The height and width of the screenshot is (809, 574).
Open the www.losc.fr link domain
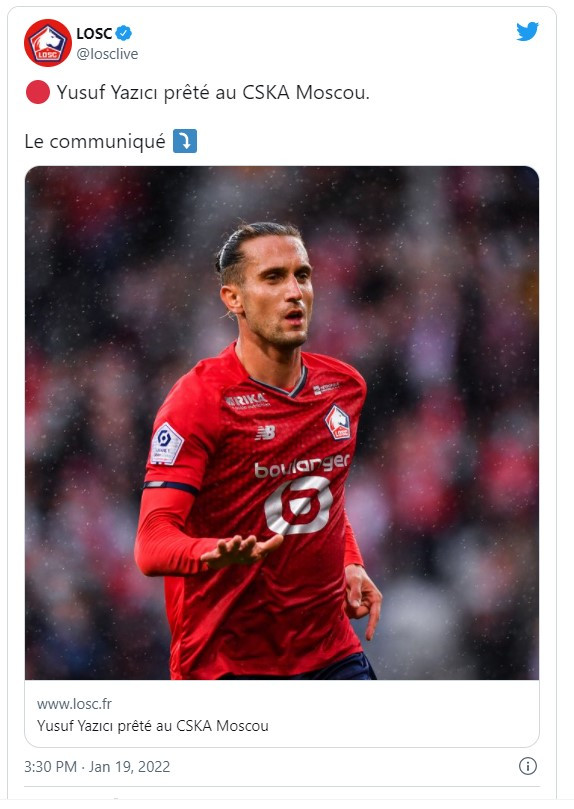(74, 704)
